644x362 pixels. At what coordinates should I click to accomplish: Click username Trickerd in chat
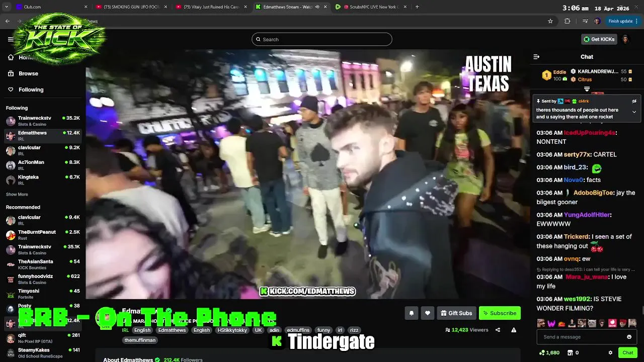[576, 237]
